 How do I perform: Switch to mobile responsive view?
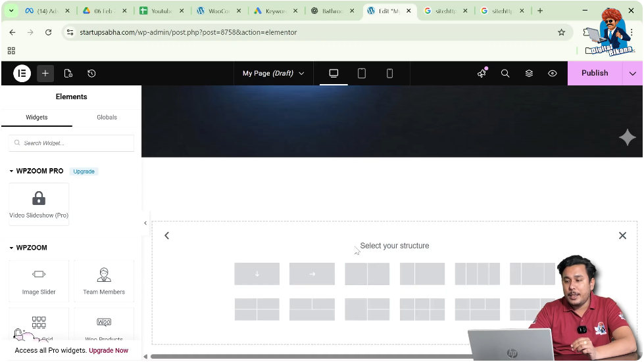pyautogui.click(x=389, y=74)
